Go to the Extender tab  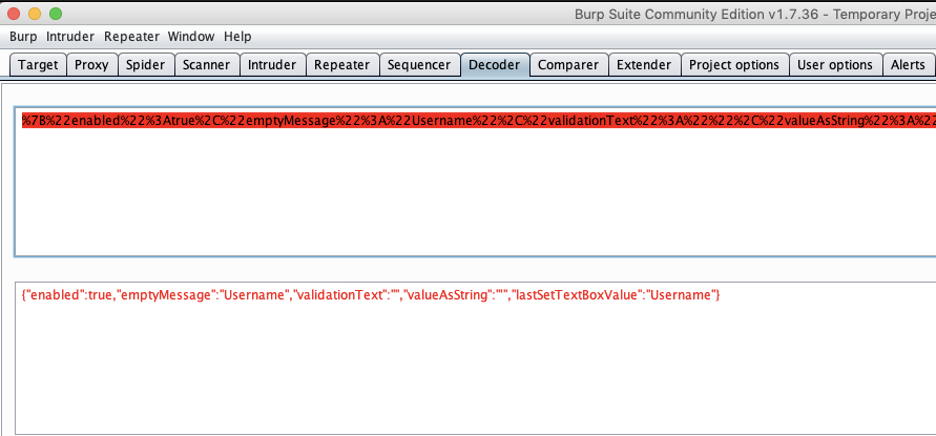(644, 65)
